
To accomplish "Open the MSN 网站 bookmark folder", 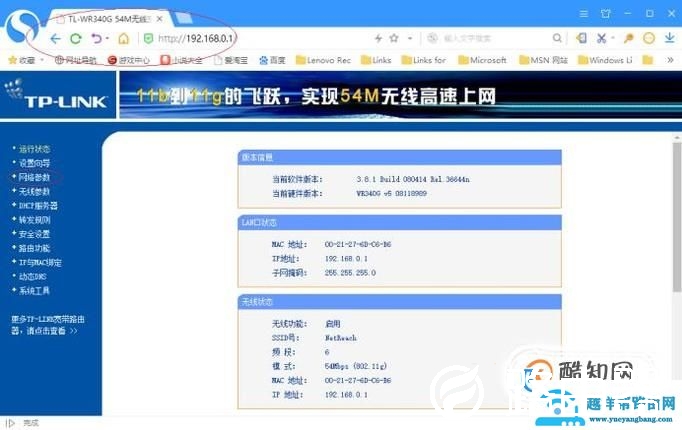I will tap(544, 60).
